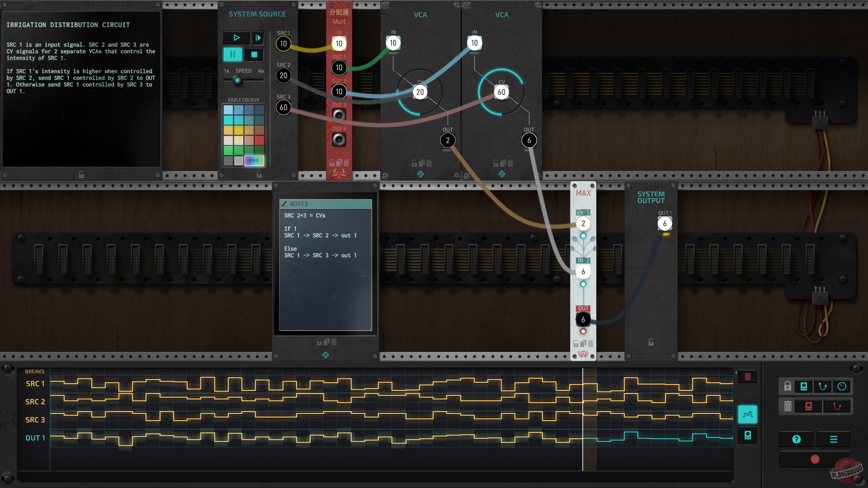The height and width of the screenshot is (488, 868).
Task: Click the cyan dial knob icon
Action: pyautogui.click(x=842, y=386)
